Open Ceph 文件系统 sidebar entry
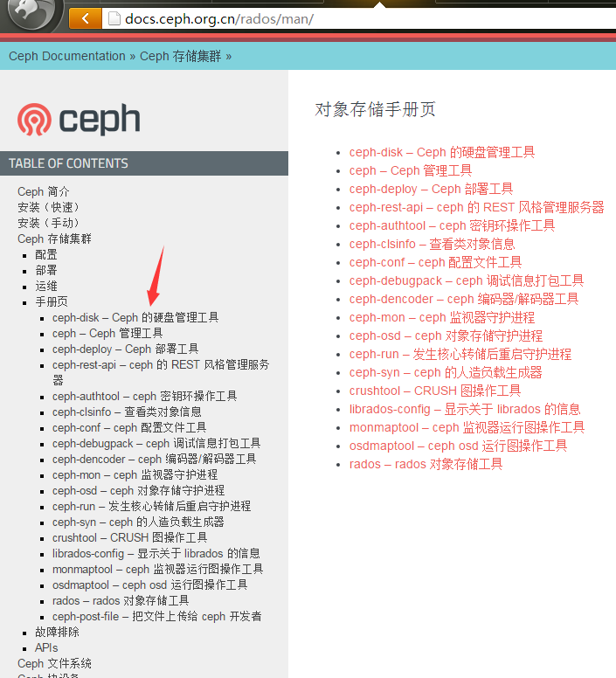The width and height of the screenshot is (616, 678). pos(54,663)
